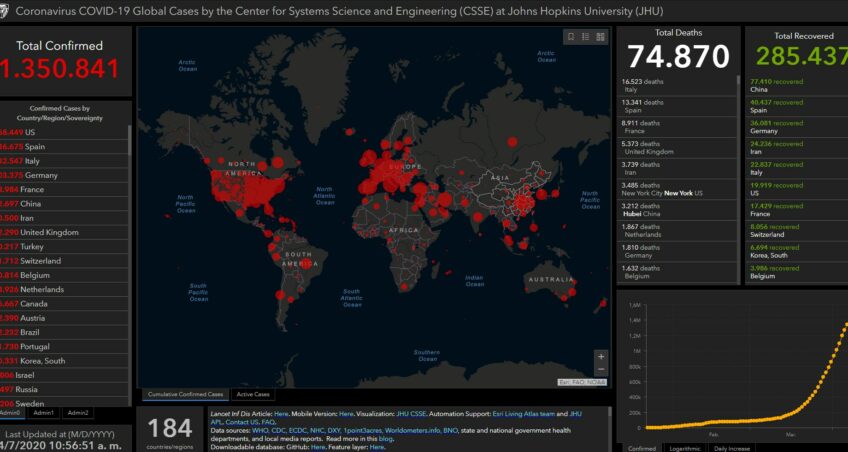Screen dimensions: 848x452
Task: Select China in confirmed cases list
Action: (64, 204)
